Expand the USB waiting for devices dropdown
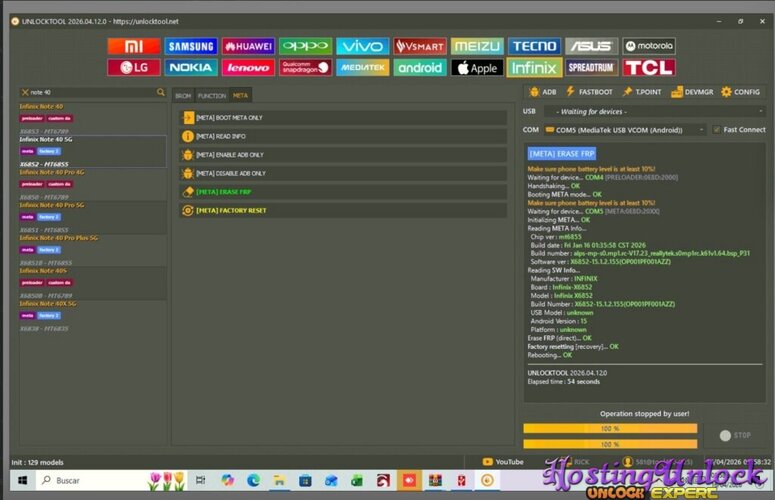The height and width of the screenshot is (500, 775). coord(654,112)
